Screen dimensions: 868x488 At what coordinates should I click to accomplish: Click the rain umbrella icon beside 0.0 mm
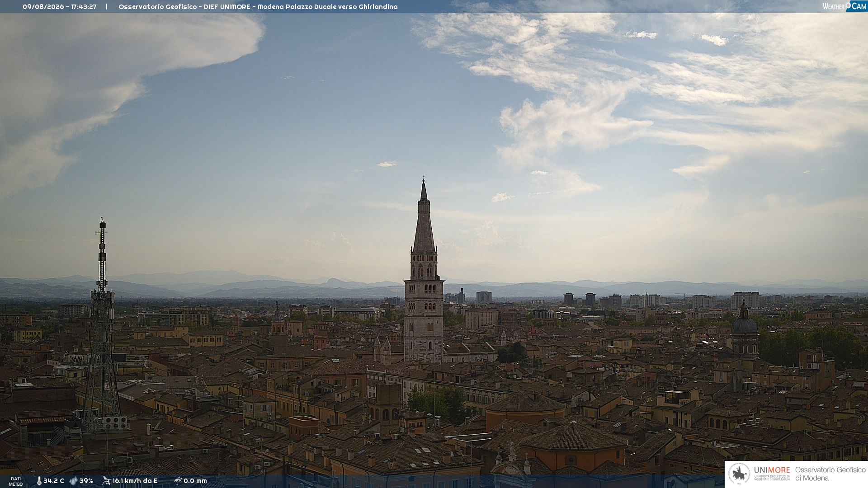178,481
